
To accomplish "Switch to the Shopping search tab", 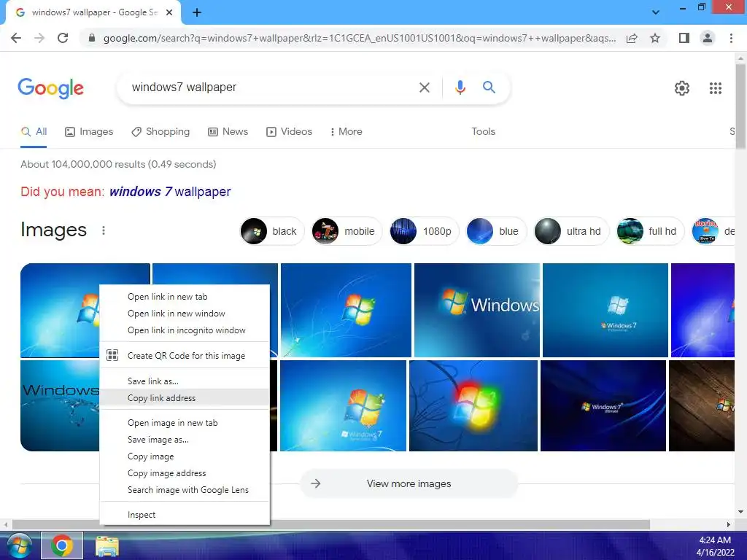I will (x=160, y=131).
